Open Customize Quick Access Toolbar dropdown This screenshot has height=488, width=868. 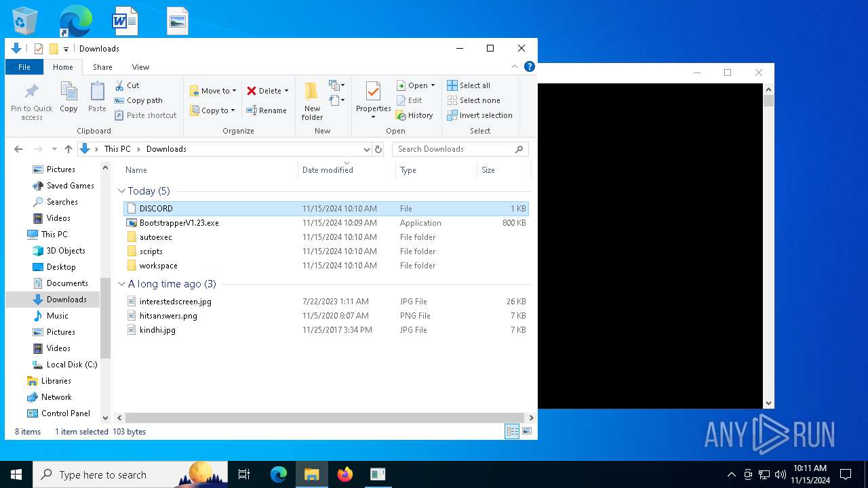coord(66,49)
